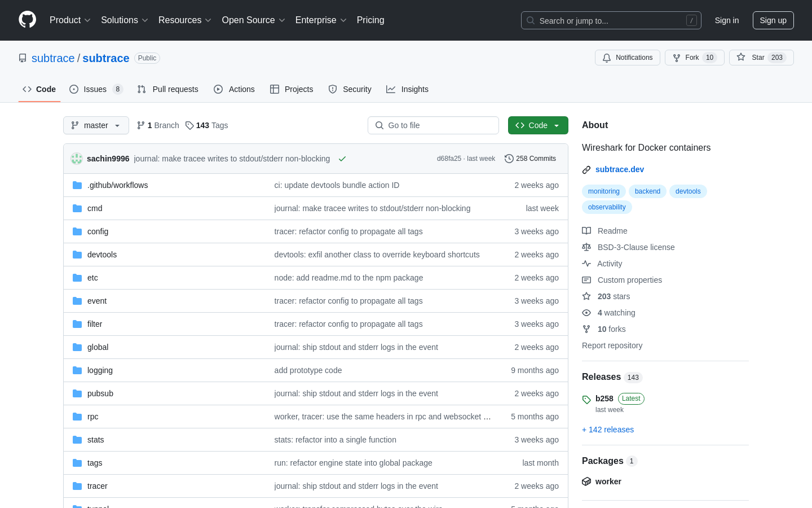
Task: Open the + 142 releases link
Action: tap(608, 430)
